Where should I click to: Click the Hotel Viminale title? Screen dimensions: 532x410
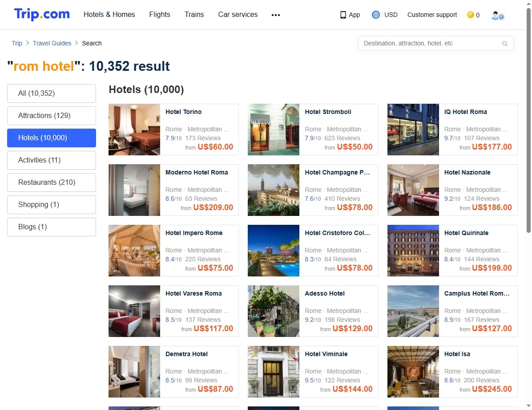(x=326, y=354)
